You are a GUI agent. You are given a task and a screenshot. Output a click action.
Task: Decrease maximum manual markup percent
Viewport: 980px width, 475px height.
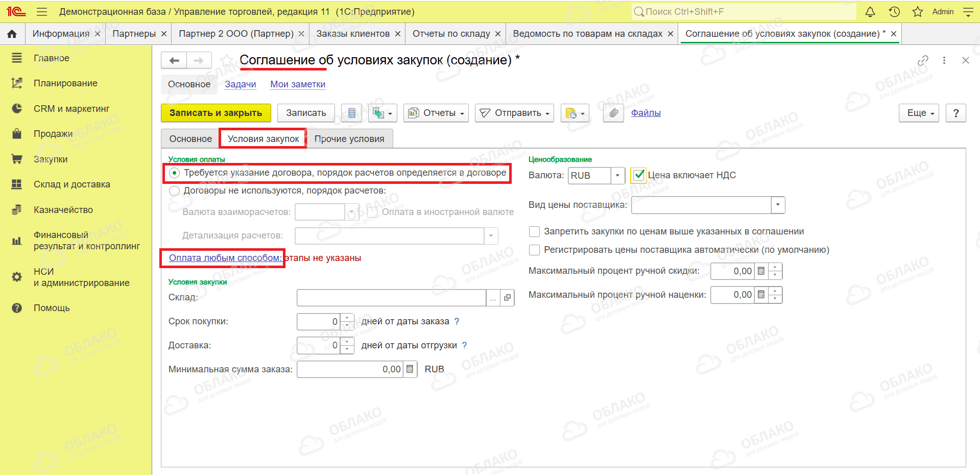(775, 299)
